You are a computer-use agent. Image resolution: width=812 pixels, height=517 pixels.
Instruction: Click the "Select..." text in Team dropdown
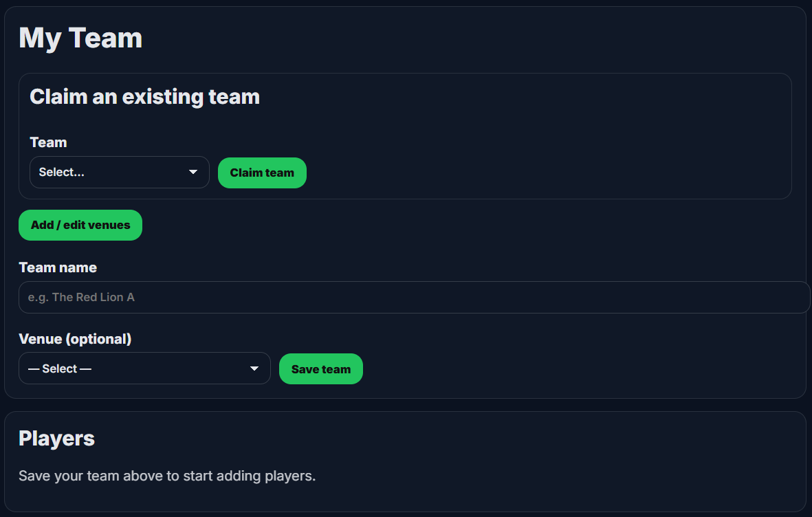click(x=62, y=173)
